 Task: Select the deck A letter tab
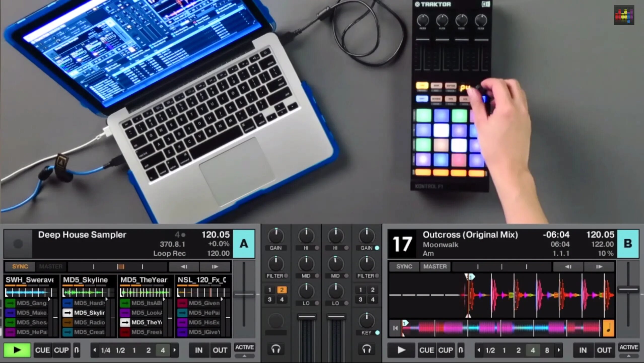tap(244, 244)
